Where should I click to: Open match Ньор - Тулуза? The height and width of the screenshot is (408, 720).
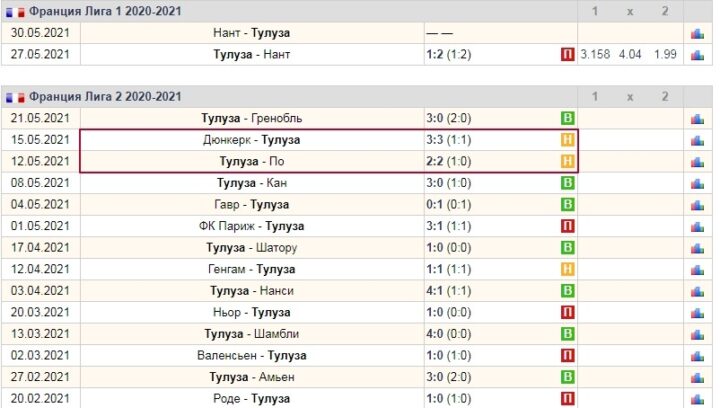point(252,313)
